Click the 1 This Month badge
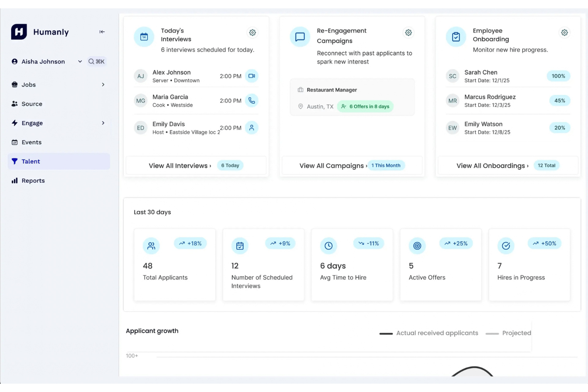The image size is (588, 392). tap(386, 166)
